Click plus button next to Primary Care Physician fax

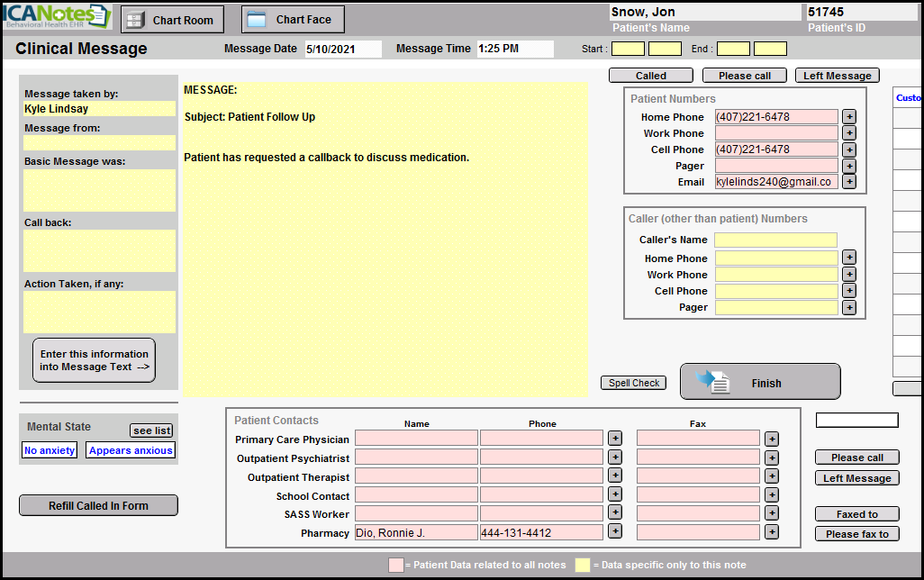tap(772, 439)
